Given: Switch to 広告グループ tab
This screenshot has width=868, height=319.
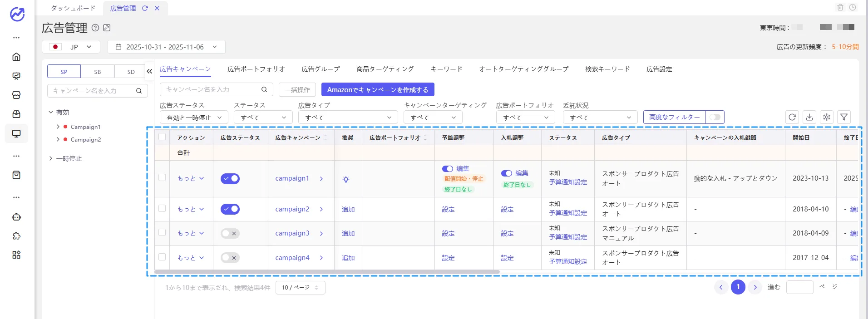Looking at the screenshot, I should point(321,69).
